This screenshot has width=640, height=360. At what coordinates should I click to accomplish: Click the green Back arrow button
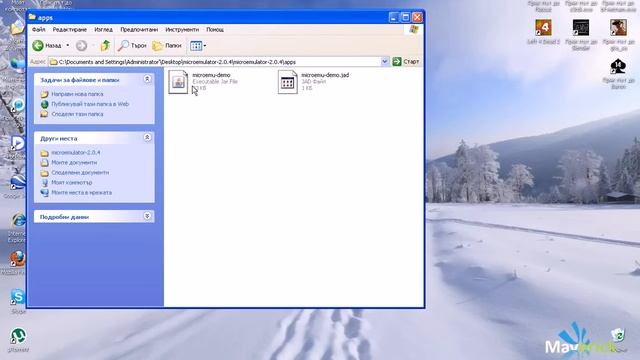click(38, 45)
